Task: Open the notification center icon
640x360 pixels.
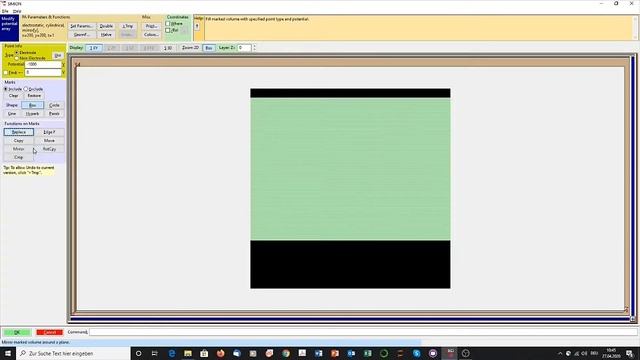Action: pos(630,353)
